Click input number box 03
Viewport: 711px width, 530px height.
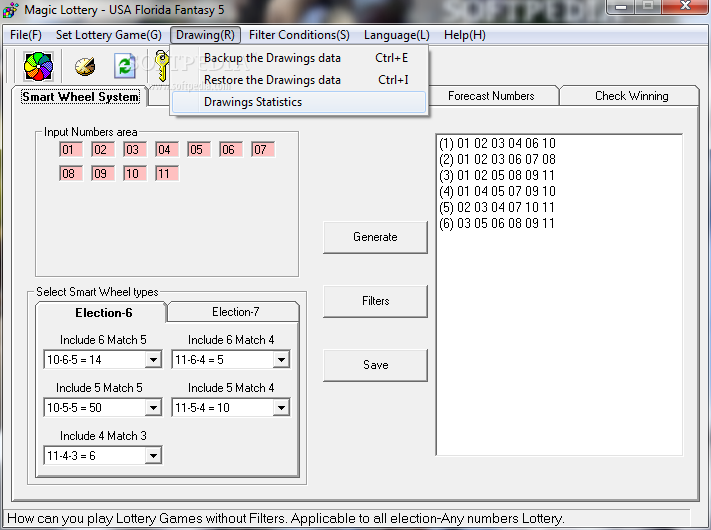point(135,150)
